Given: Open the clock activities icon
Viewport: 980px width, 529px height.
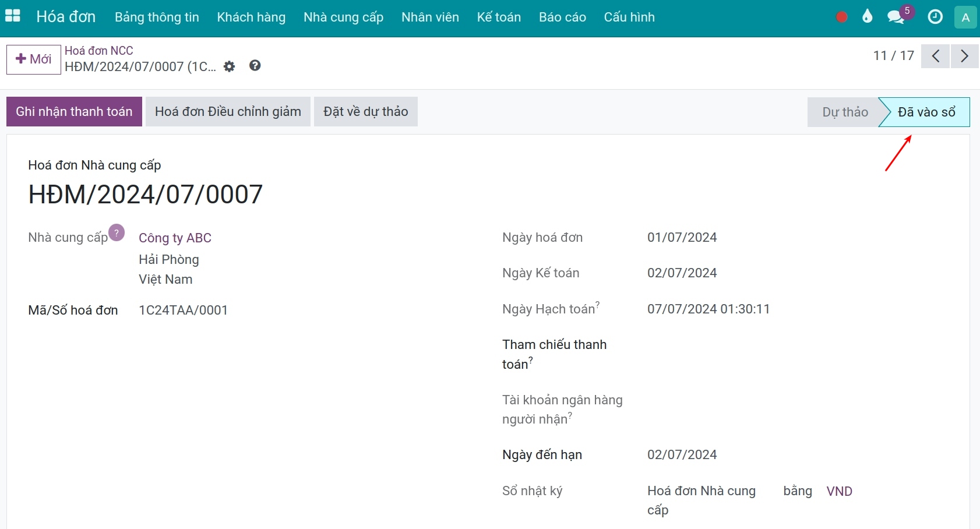Looking at the screenshot, I should (935, 17).
